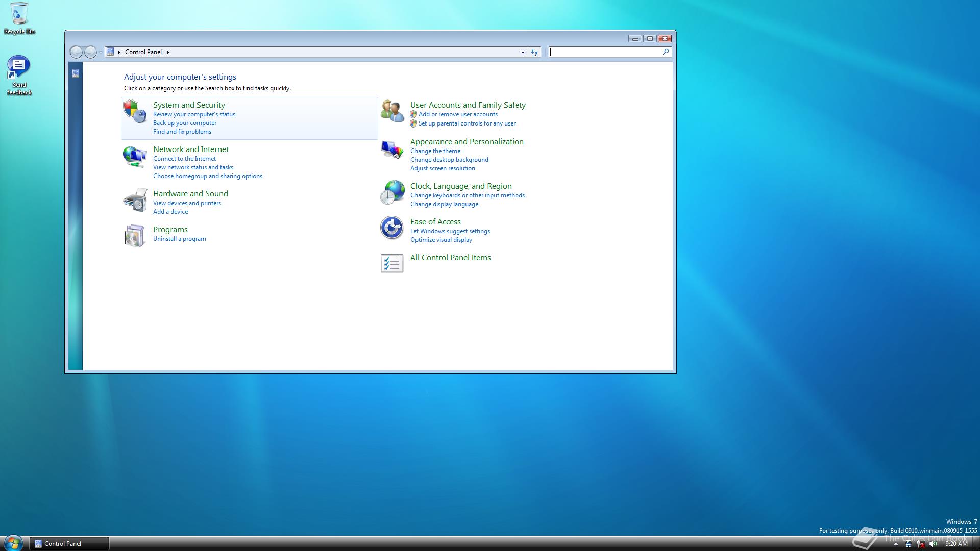Show hidden tray icons arrow
The image size is (980, 551).
coord(896,544)
